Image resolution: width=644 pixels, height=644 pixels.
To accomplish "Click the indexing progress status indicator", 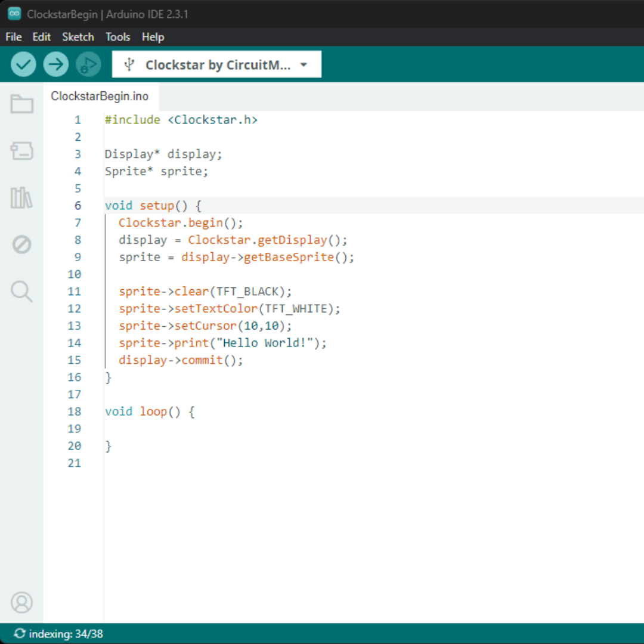I will point(58,634).
